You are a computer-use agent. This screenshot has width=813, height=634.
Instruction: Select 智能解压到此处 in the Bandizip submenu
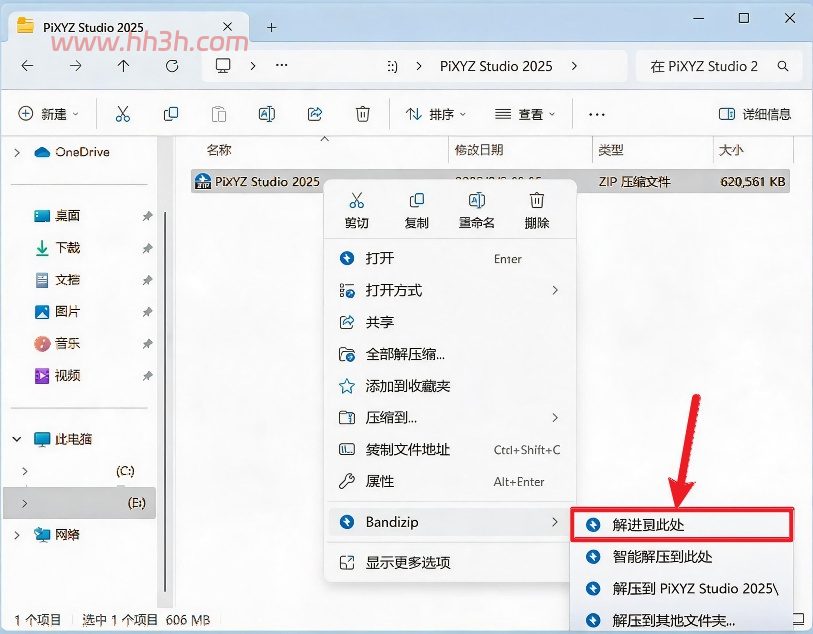click(x=682, y=557)
